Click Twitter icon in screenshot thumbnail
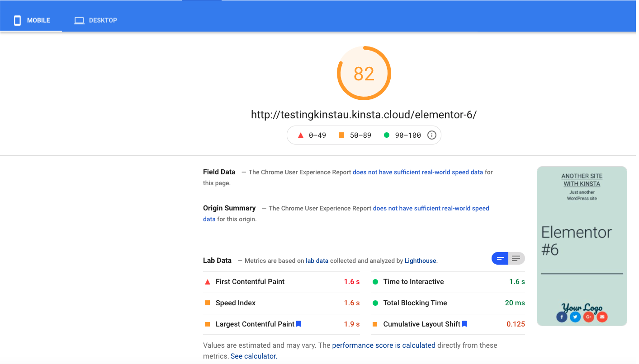This screenshot has height=364, width=639. (575, 317)
